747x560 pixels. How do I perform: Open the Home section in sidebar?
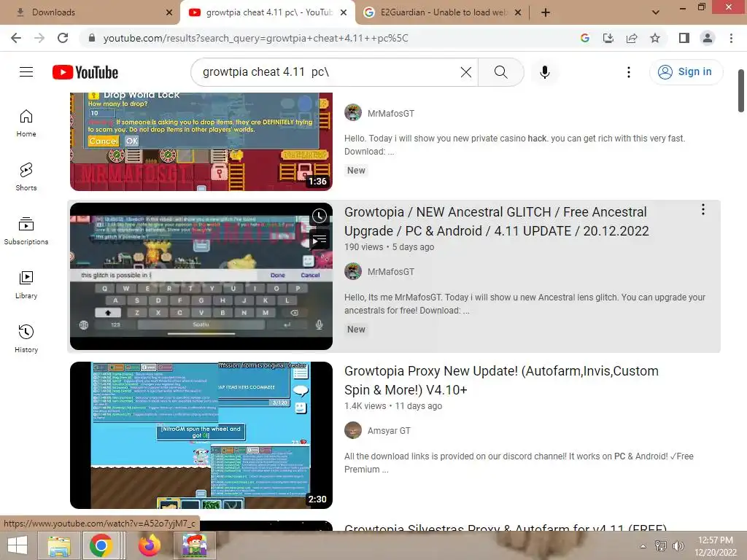click(x=26, y=122)
